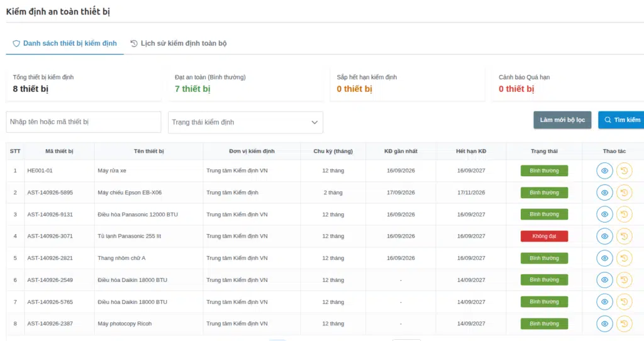Click device name Máy photocopy Ricoh
The height and width of the screenshot is (341, 644).
(x=125, y=324)
